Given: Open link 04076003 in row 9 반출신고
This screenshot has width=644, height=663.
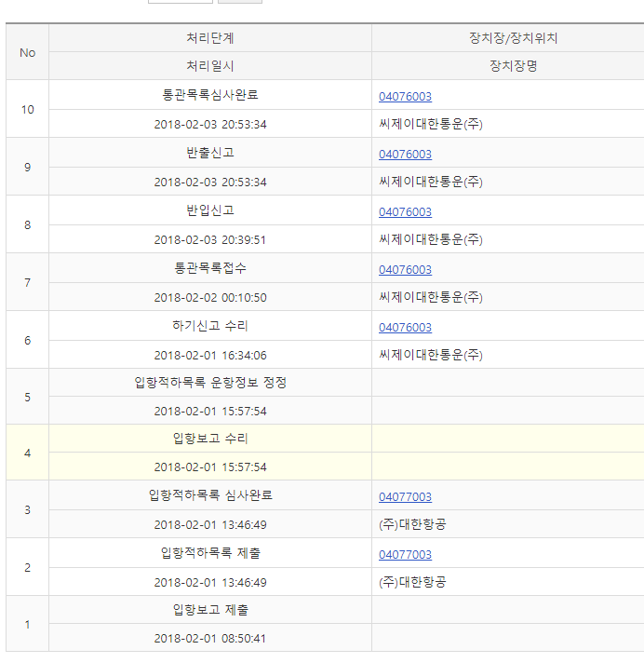Looking at the screenshot, I should pos(405,155).
